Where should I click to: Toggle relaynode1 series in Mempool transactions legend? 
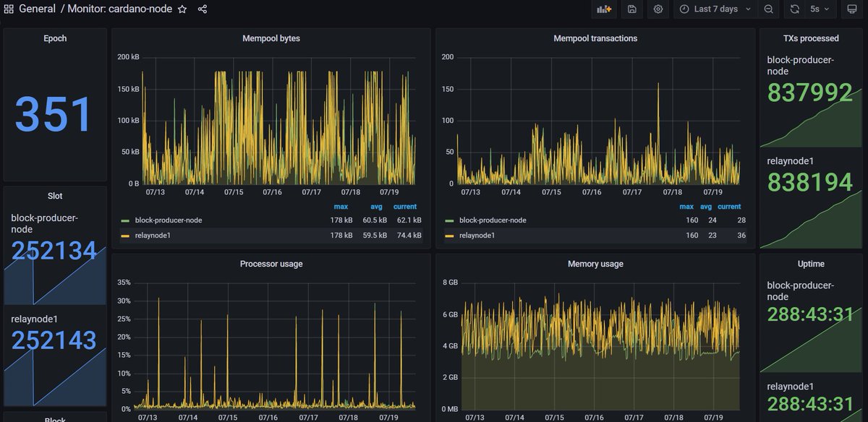[477, 236]
